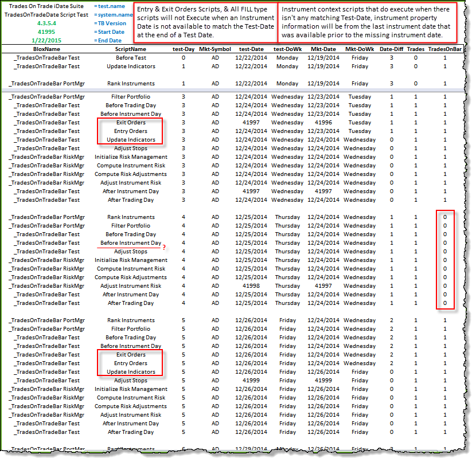Select the ScriptName column header
476x462 pixels.
click(x=130, y=49)
